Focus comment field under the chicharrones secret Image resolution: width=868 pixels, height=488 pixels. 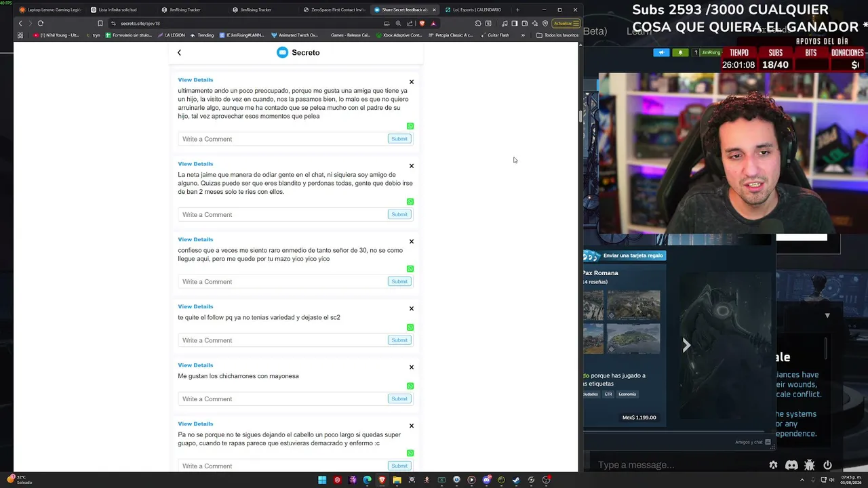click(x=282, y=399)
